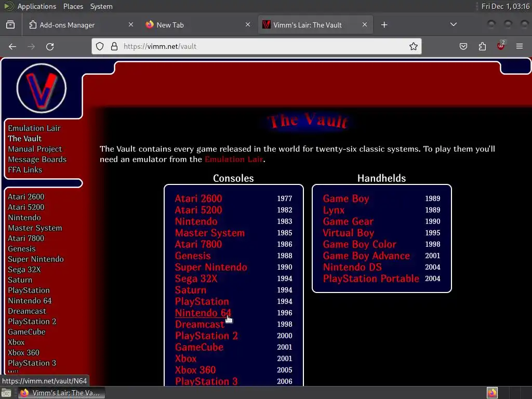Viewport: 532px width, 399px height.
Task: Open Game Boy in the Handhelds list
Action: 346,198
